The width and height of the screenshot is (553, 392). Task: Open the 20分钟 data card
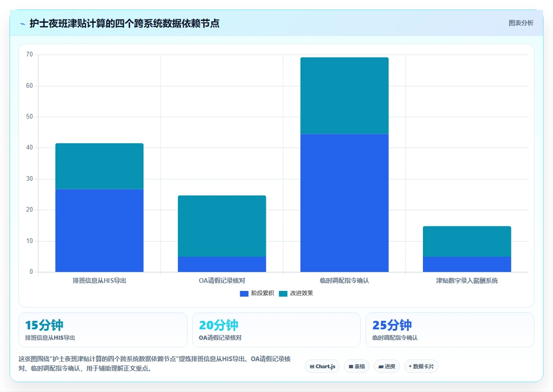pos(276,330)
